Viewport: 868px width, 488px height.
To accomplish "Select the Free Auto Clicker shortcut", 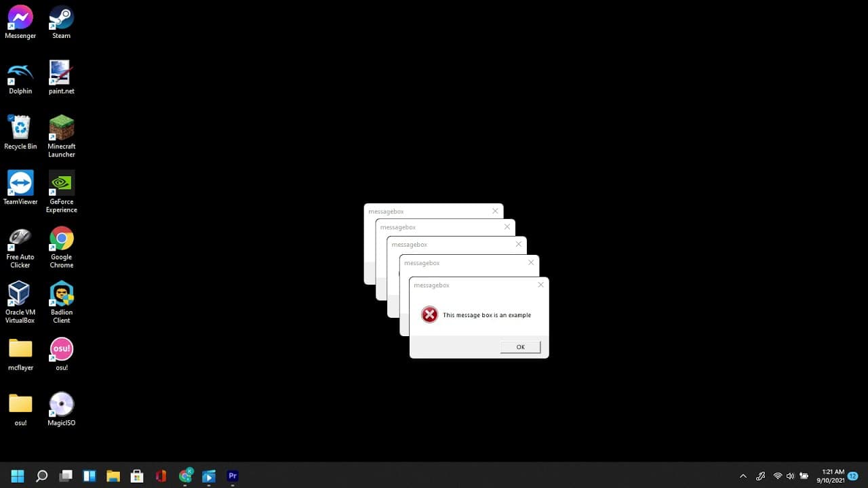I will 20,248.
